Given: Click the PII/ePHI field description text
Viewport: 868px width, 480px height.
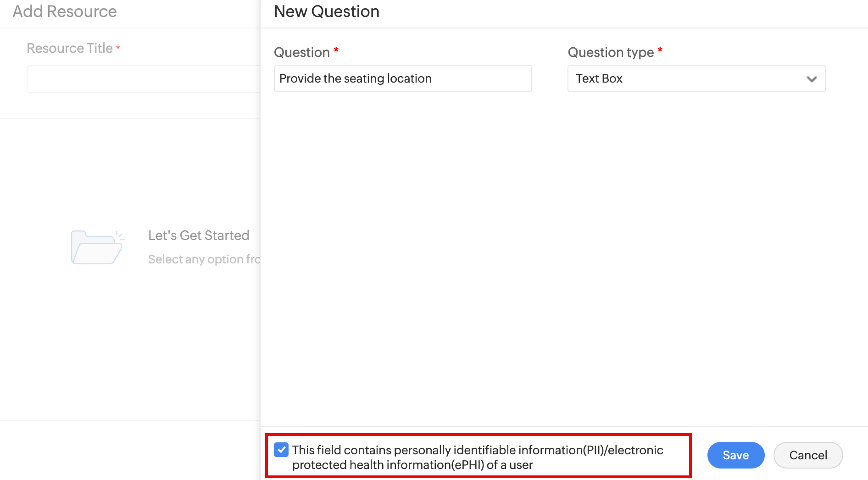Looking at the screenshot, I should coord(477,457).
